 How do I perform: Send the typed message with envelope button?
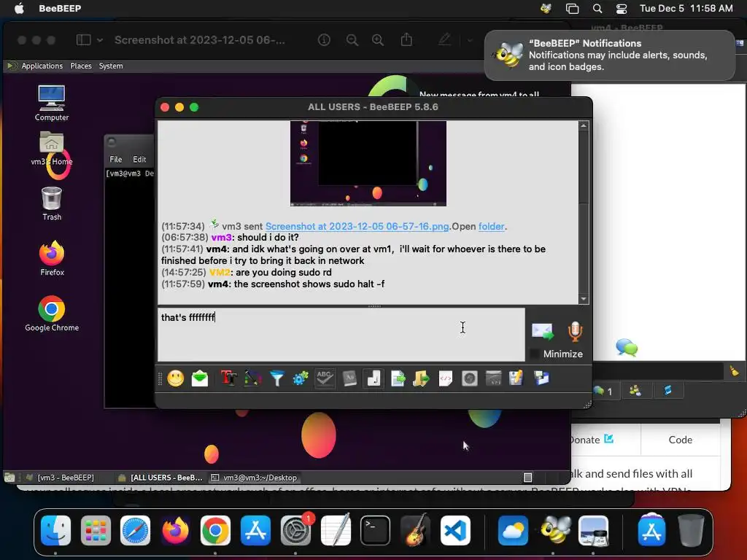(543, 332)
